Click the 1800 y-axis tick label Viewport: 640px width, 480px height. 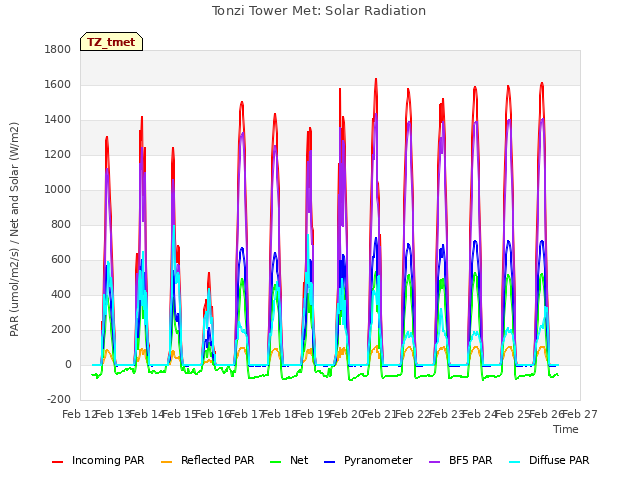(58, 49)
